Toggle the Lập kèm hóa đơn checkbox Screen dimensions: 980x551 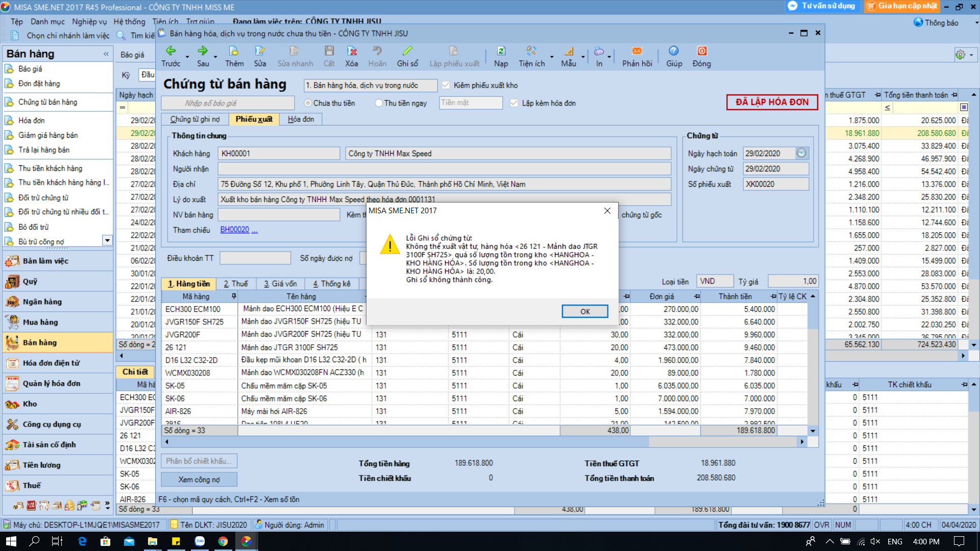(514, 103)
